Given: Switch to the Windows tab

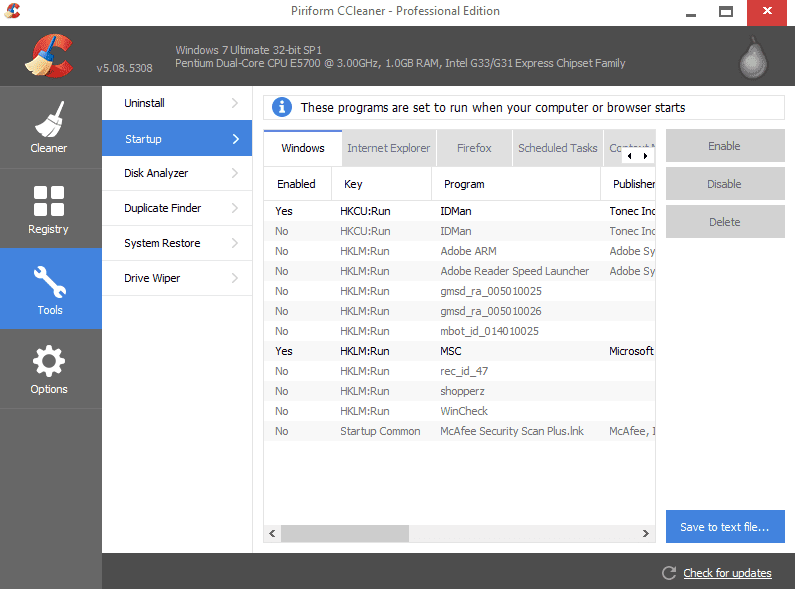Looking at the screenshot, I should click(x=303, y=148).
